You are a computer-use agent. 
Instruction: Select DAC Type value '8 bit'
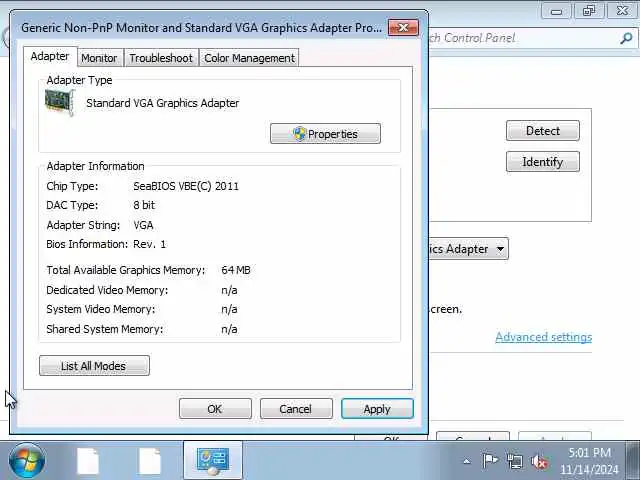144,205
